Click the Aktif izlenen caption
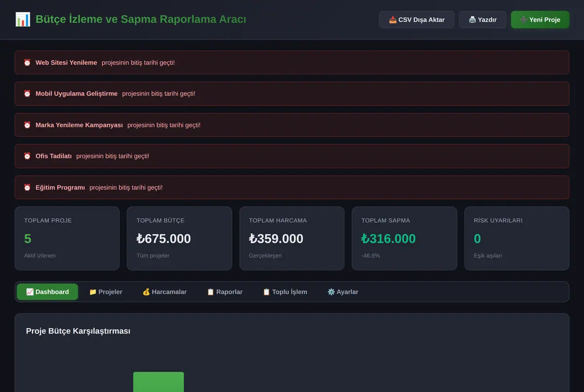 coord(40,255)
